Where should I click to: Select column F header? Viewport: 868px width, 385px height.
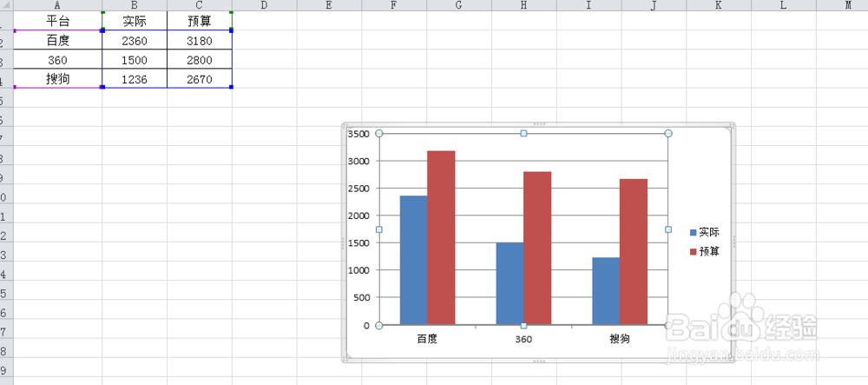click(394, 5)
